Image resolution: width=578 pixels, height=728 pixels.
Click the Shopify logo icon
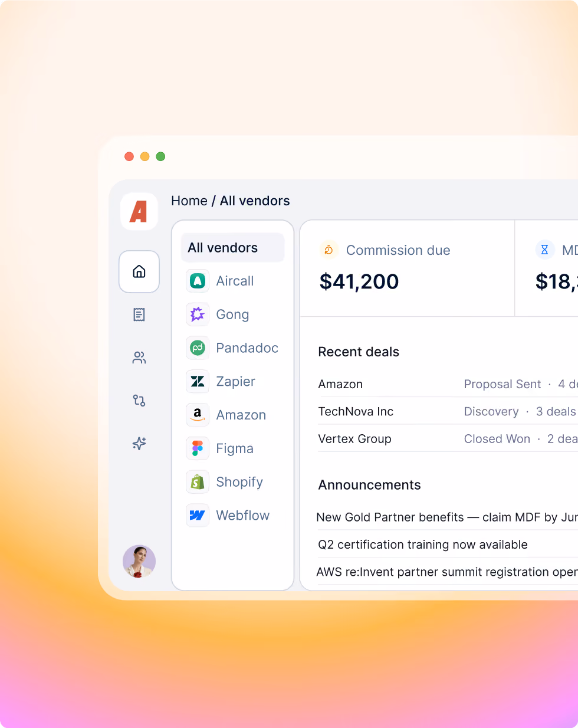pos(198,482)
